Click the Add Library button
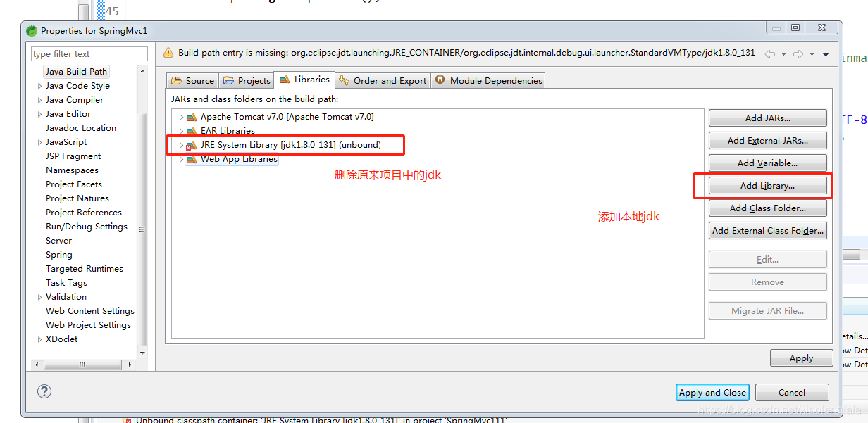The width and height of the screenshot is (868, 423). tap(767, 186)
